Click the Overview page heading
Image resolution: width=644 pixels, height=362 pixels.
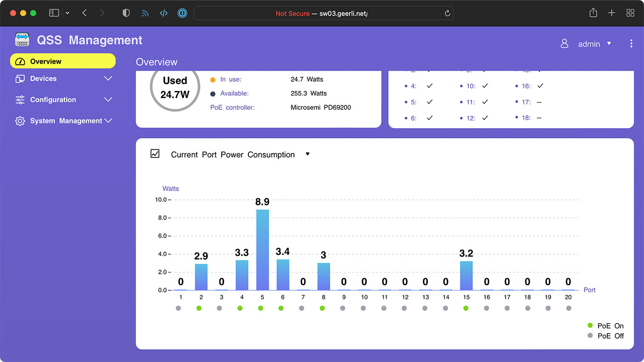[x=156, y=62]
